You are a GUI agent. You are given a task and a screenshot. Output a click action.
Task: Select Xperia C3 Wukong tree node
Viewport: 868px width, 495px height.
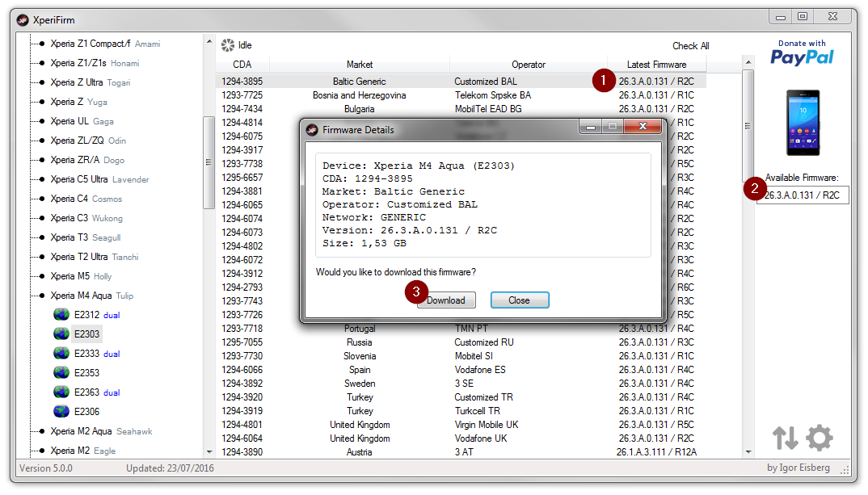(x=86, y=218)
